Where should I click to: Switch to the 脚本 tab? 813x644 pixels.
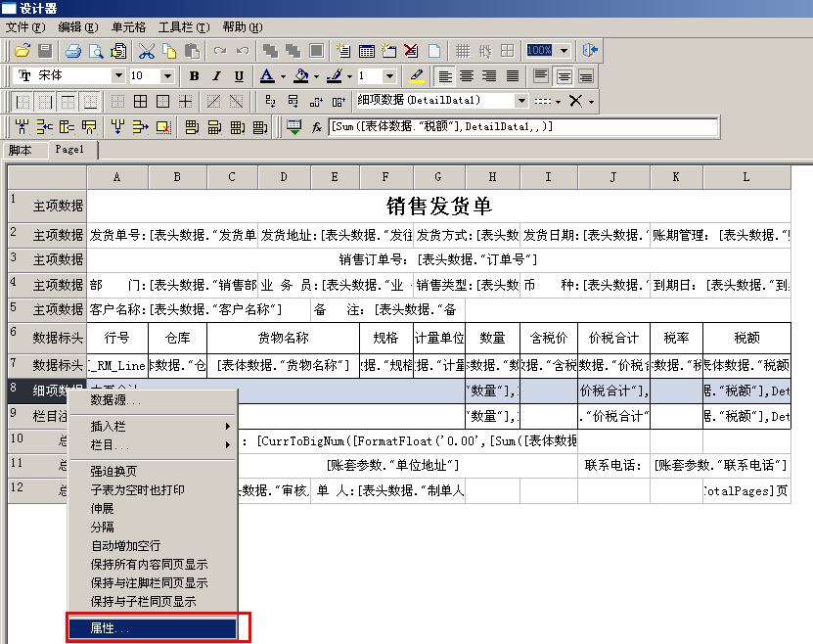point(21,151)
